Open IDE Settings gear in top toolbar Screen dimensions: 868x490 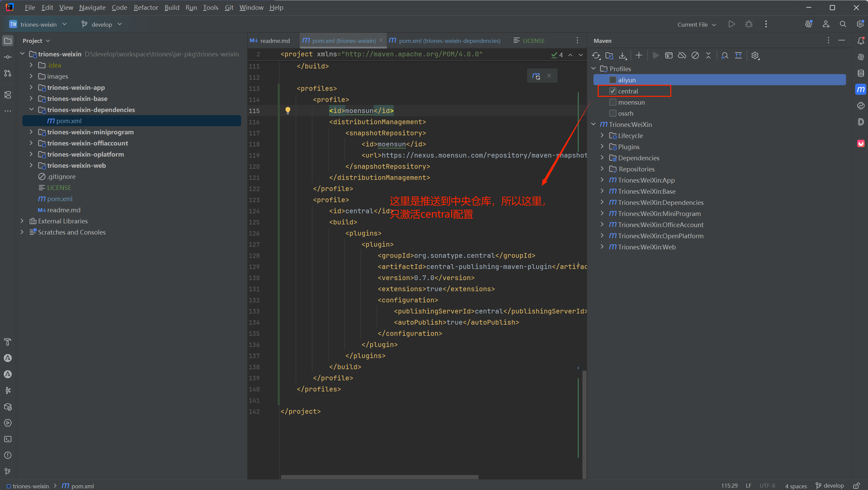[x=860, y=24]
